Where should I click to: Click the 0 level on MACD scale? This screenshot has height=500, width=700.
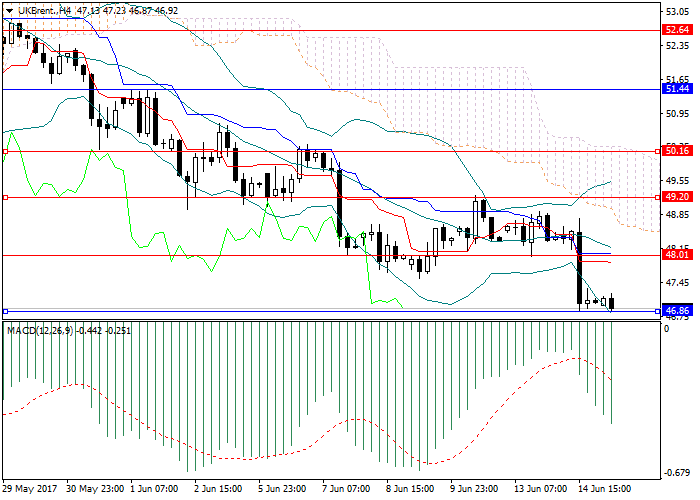[x=667, y=329]
